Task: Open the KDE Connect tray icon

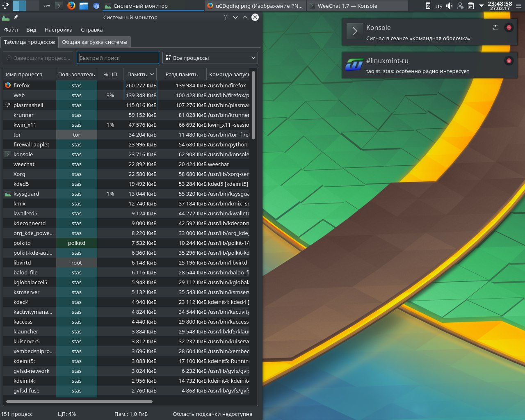Action: pyautogui.click(x=428, y=6)
